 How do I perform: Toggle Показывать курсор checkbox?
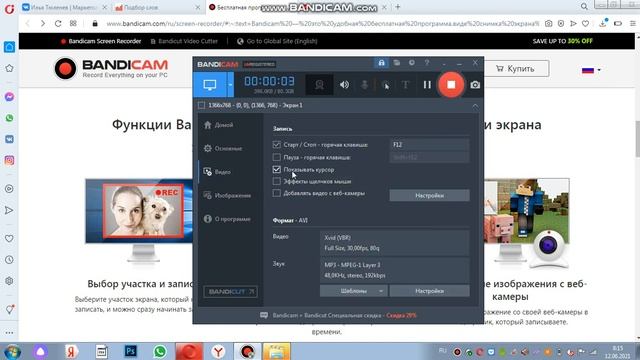click(x=277, y=169)
